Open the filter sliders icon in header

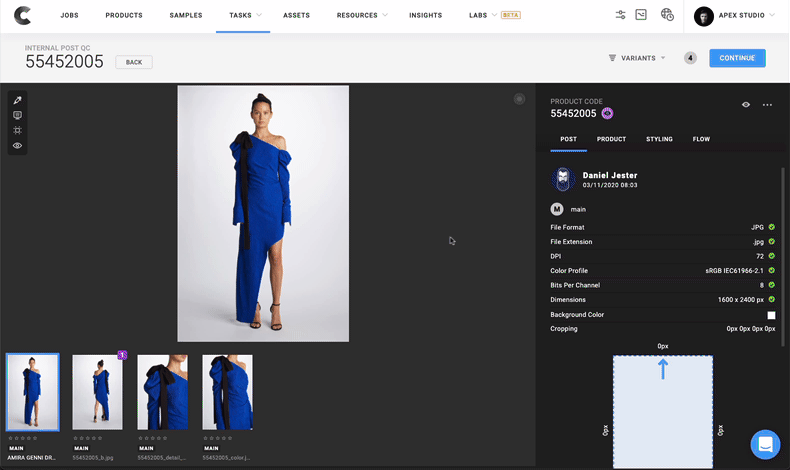[620, 15]
